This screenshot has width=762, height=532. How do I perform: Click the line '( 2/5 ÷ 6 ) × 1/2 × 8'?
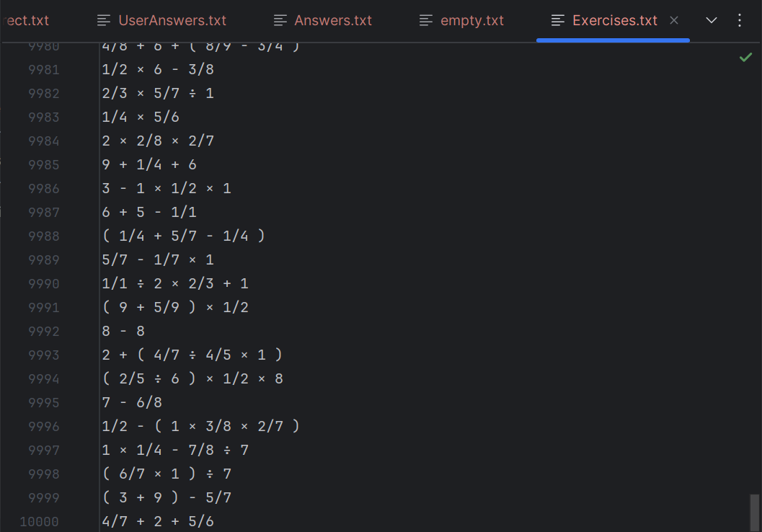(192, 379)
